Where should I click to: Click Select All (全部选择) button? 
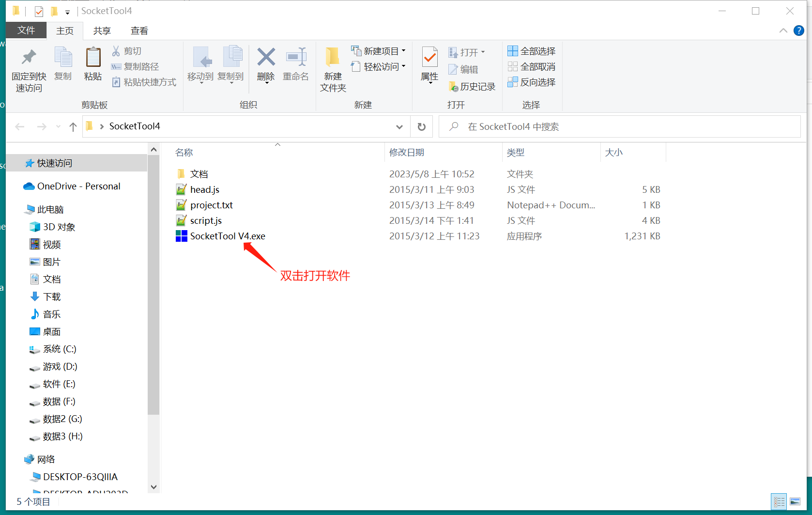pyautogui.click(x=532, y=51)
